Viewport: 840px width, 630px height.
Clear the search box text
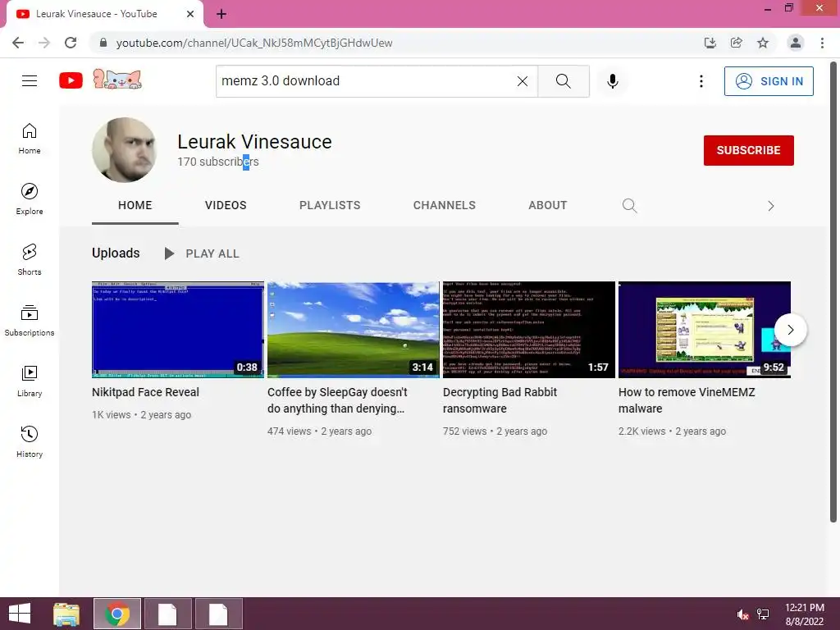pyautogui.click(x=523, y=81)
